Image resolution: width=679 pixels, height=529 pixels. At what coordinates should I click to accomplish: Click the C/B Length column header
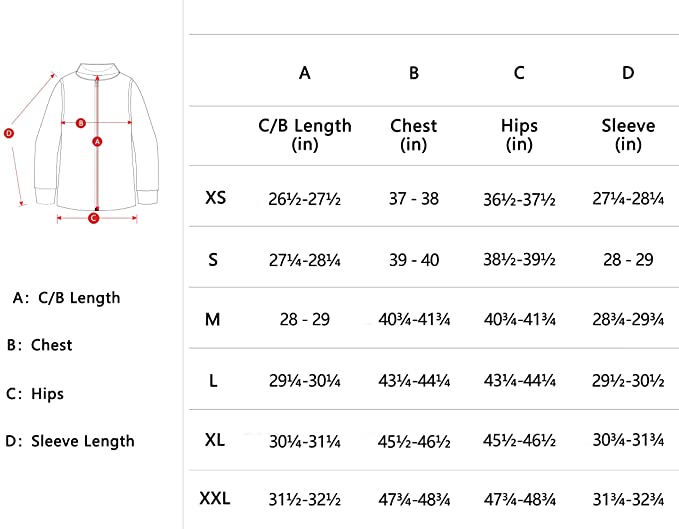(x=305, y=135)
